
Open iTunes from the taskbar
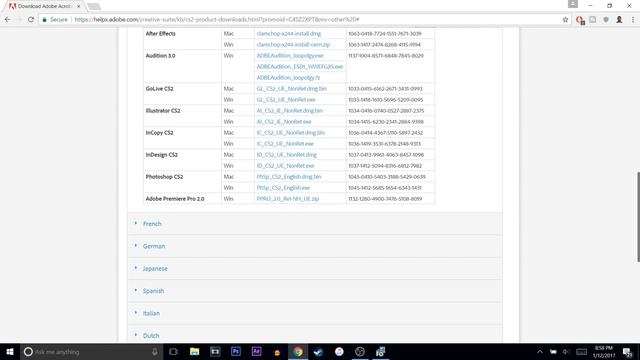tap(339, 351)
